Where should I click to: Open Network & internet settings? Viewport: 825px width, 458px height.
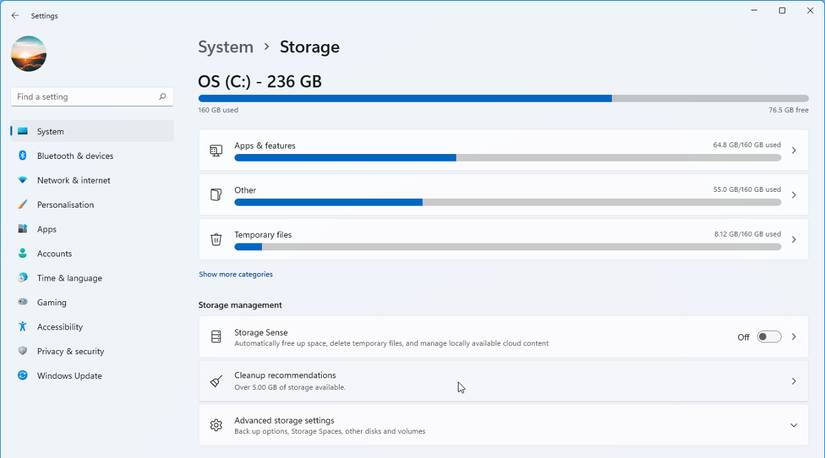click(x=92, y=180)
